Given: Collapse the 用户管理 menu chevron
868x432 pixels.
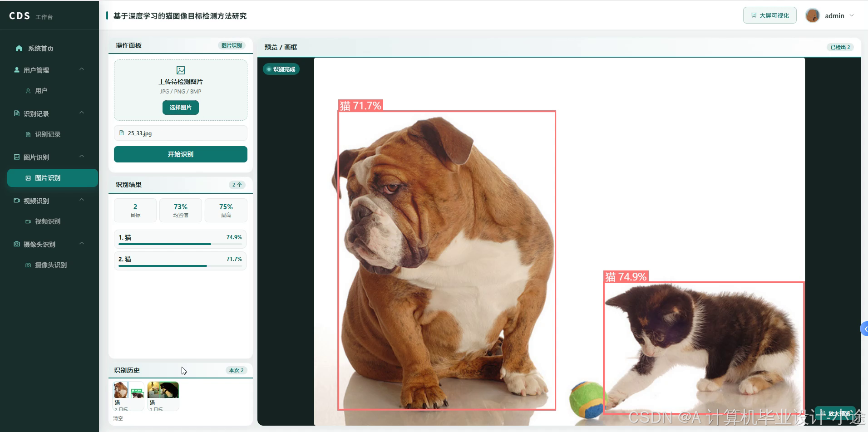Looking at the screenshot, I should click(x=82, y=69).
